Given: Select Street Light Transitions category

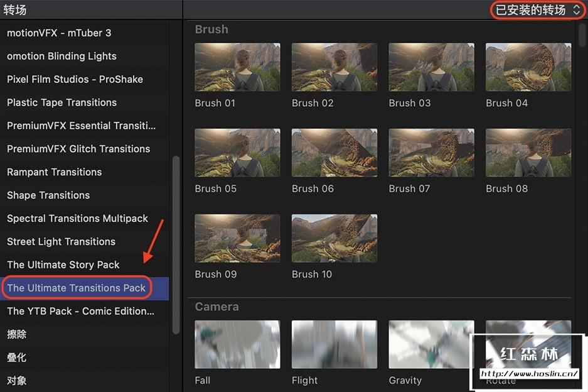Looking at the screenshot, I should [84, 242].
